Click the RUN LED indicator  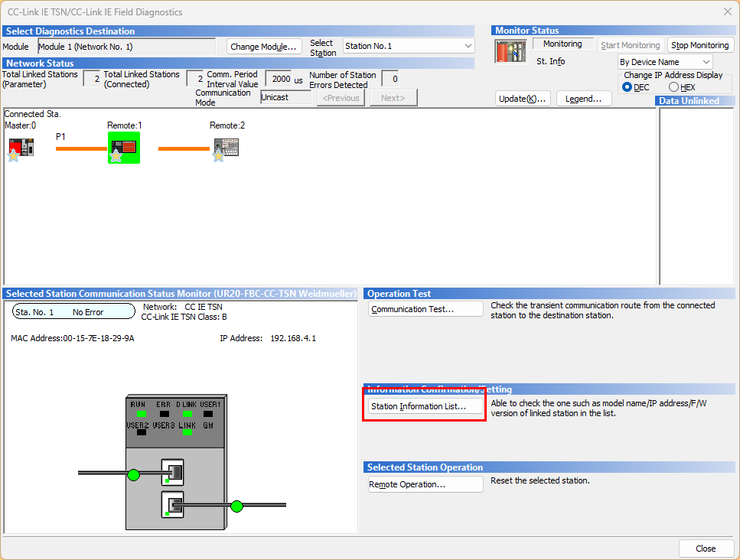[x=141, y=414]
